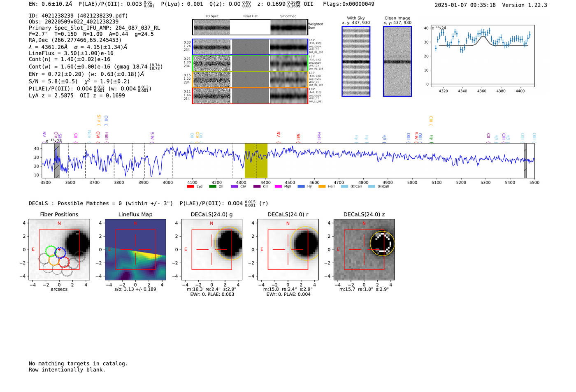Viewport: 576px width, 392px height.
Task: Click the m:16.3 re:2.4" caption
Action: coord(212,289)
